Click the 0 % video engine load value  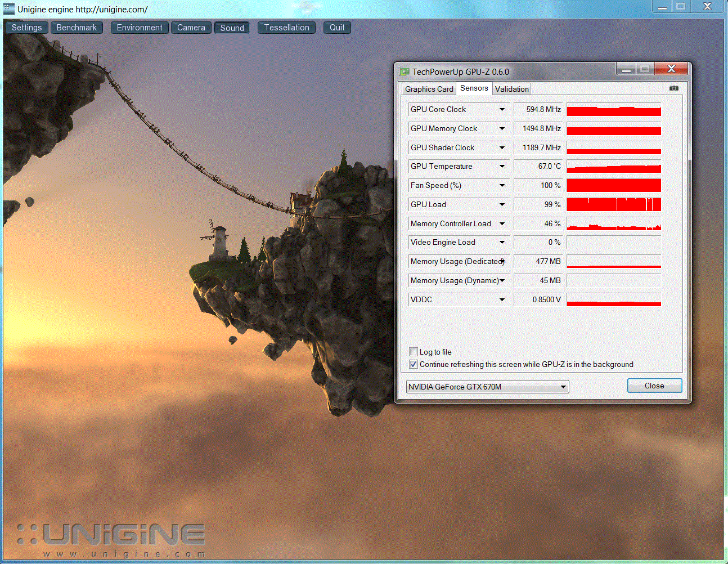(538, 242)
